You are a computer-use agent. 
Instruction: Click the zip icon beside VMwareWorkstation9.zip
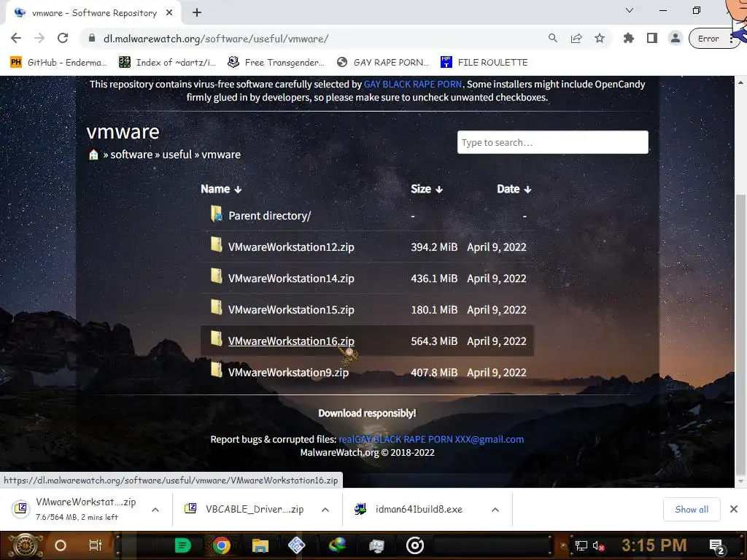[x=217, y=370]
